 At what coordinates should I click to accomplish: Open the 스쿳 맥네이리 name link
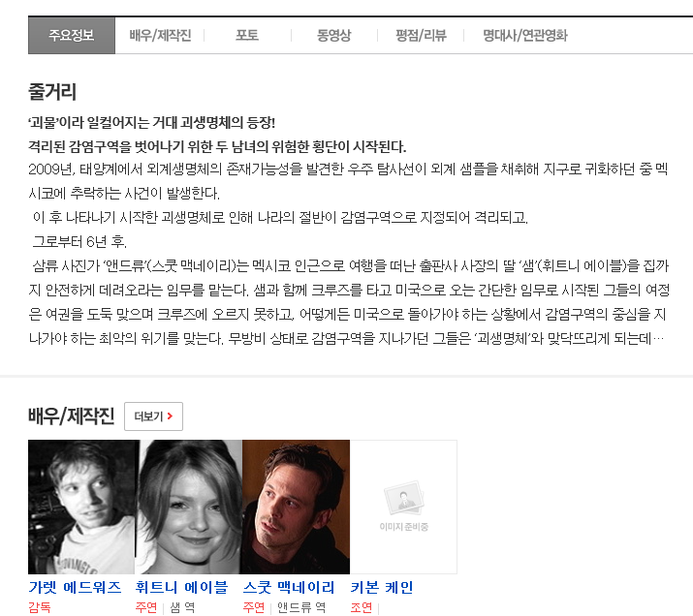[289, 587]
